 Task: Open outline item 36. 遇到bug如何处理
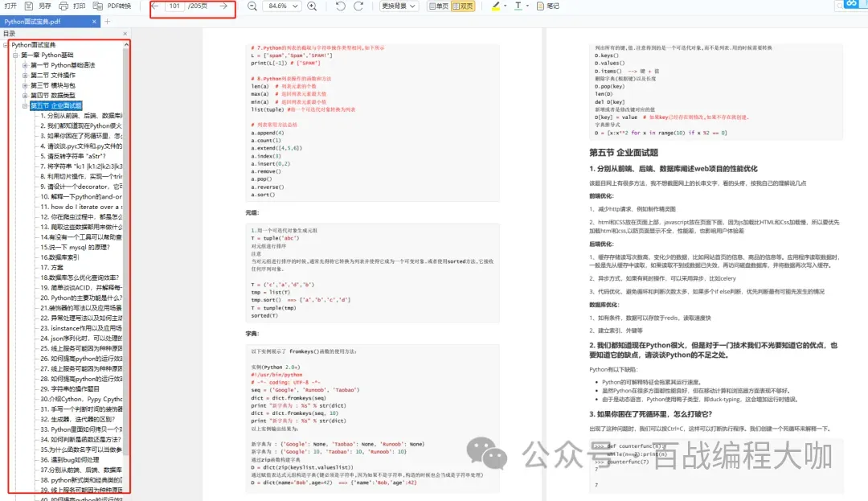70,459
